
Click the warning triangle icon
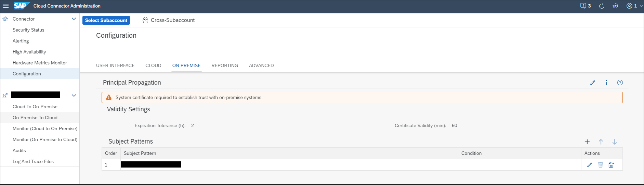point(109,97)
